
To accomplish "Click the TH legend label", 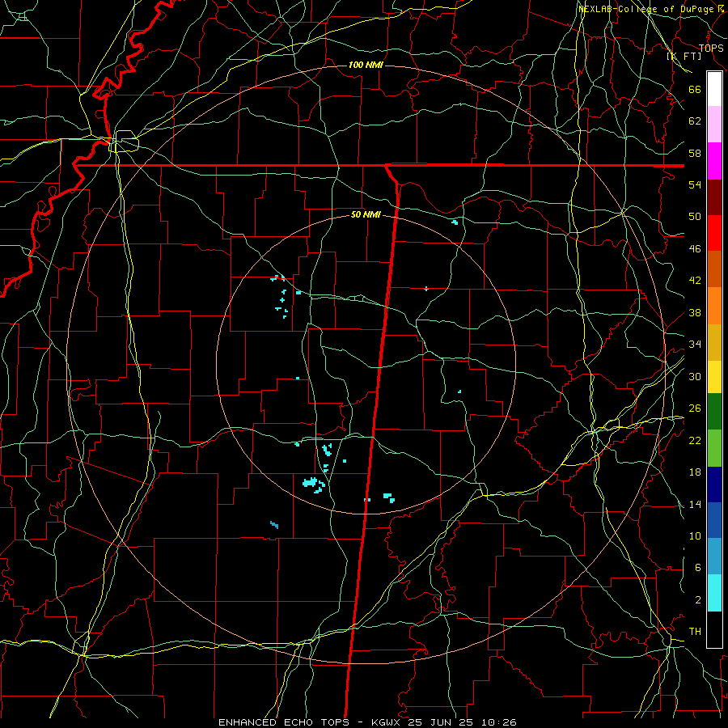I will (x=695, y=631).
